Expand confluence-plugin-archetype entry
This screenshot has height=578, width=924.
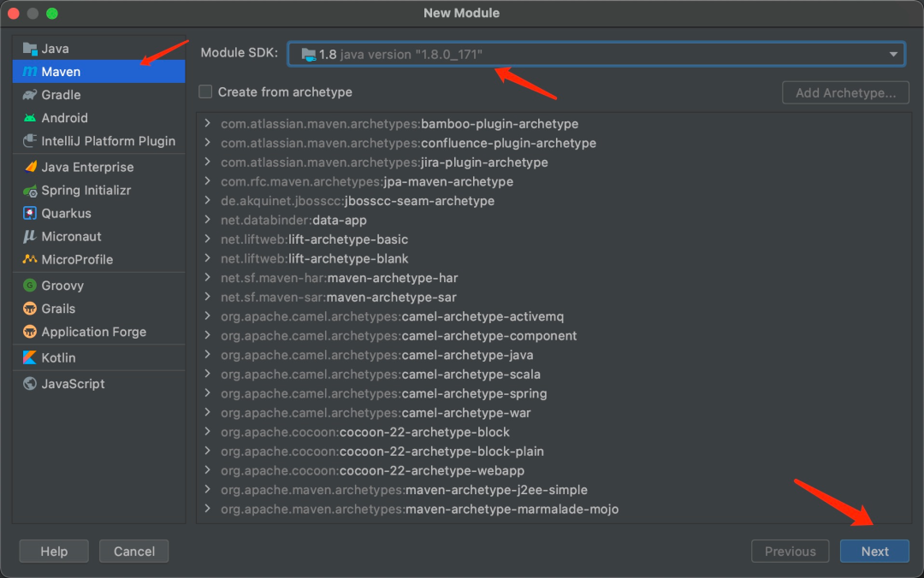[207, 143]
